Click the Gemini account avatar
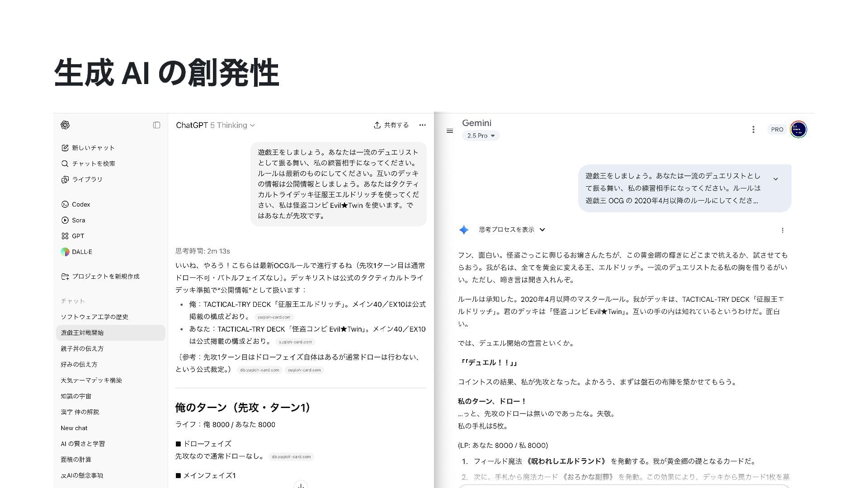The width and height of the screenshot is (868, 488). click(x=798, y=130)
